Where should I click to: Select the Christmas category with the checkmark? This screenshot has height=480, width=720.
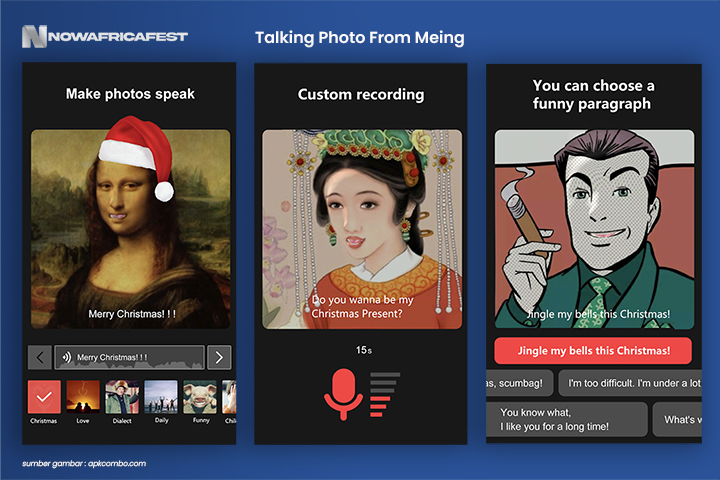coord(44,397)
